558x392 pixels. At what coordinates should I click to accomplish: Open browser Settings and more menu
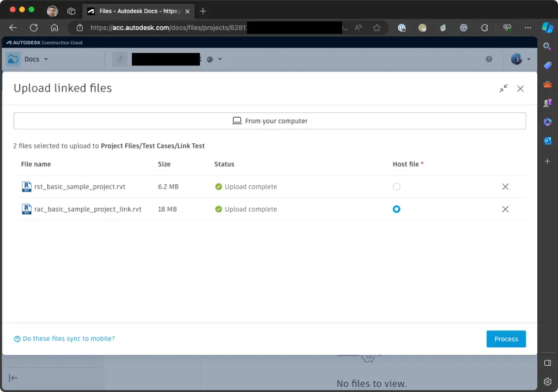click(527, 28)
